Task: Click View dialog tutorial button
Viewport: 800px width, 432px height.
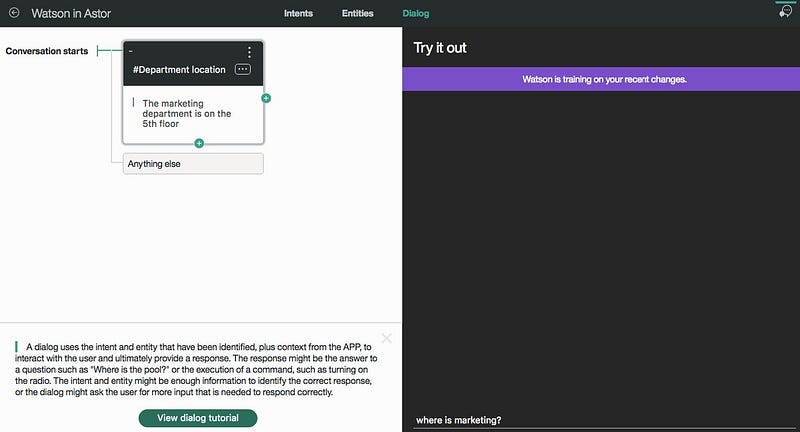Action: (198, 418)
